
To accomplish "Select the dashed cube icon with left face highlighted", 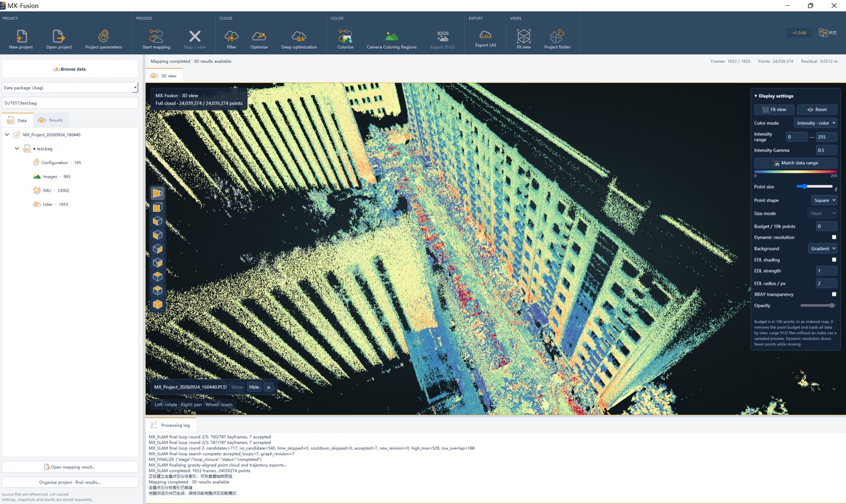I will [158, 235].
